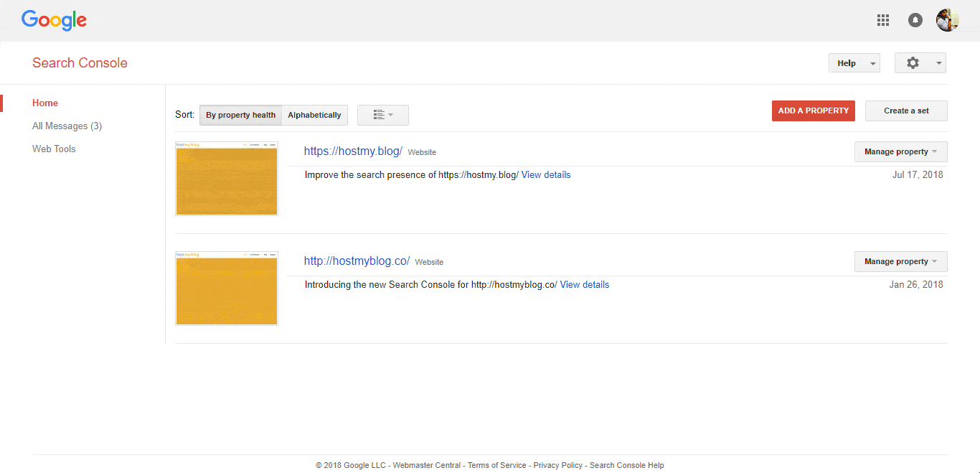Open the Google apps grid icon
The image size is (980, 473).
pyautogui.click(x=883, y=20)
